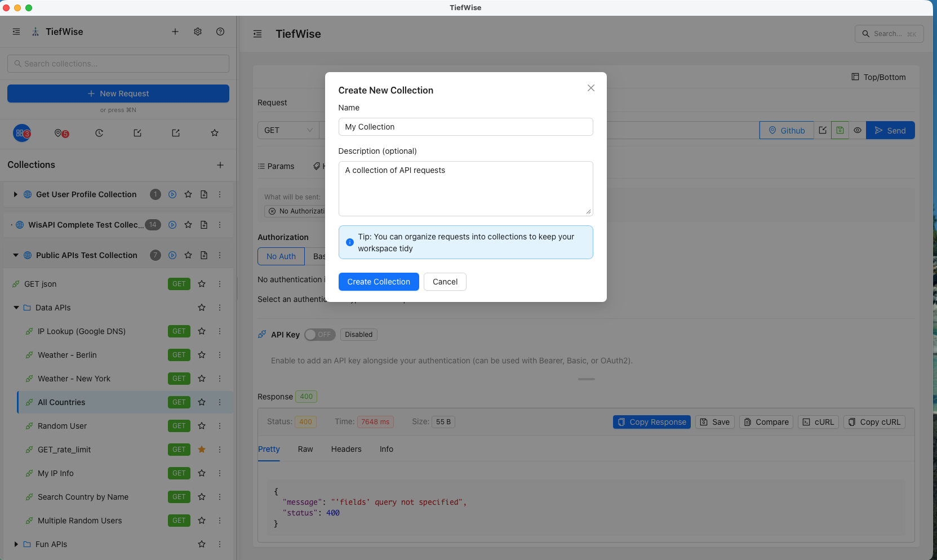Open HTTP method GET dropdown

click(x=288, y=130)
